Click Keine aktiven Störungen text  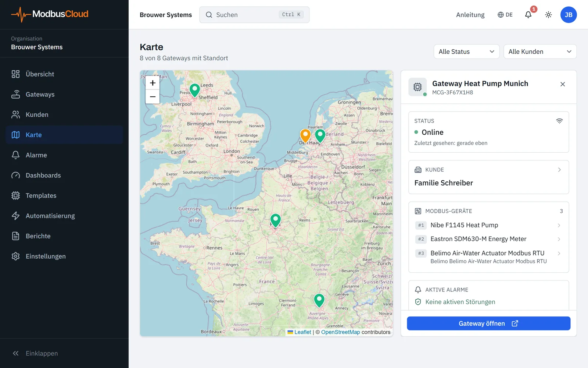click(x=460, y=302)
